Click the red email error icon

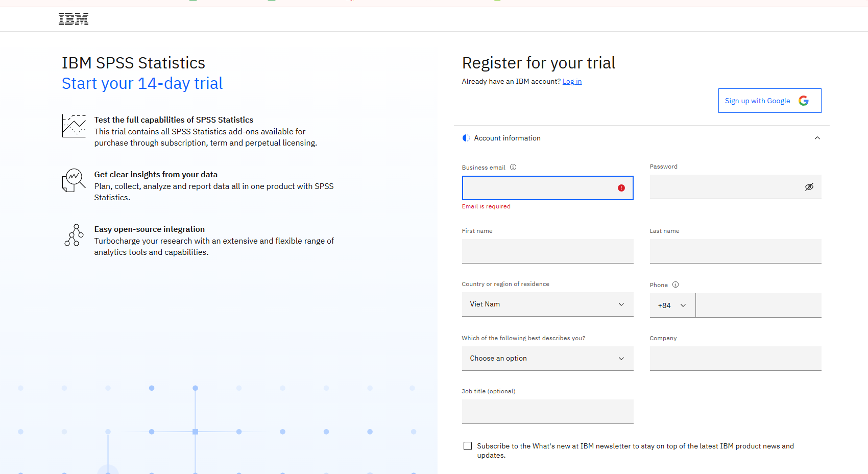[621, 188]
